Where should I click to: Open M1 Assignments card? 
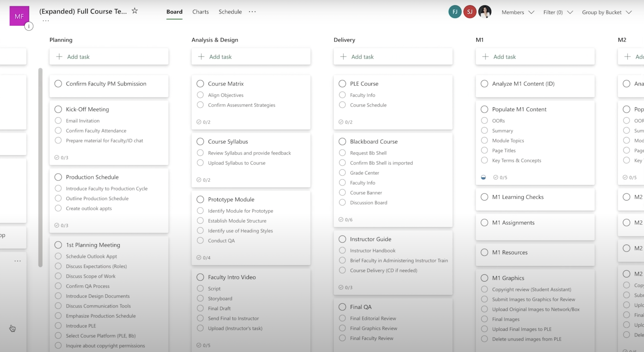click(535, 227)
